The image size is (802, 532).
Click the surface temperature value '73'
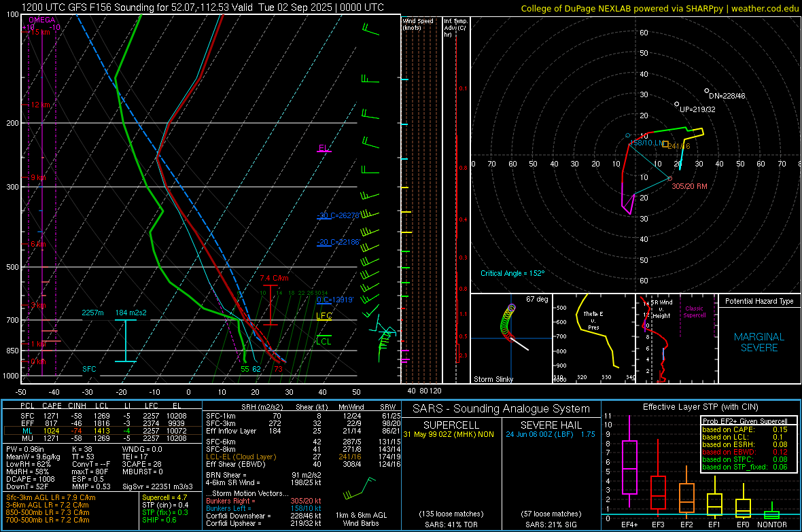[x=278, y=369]
